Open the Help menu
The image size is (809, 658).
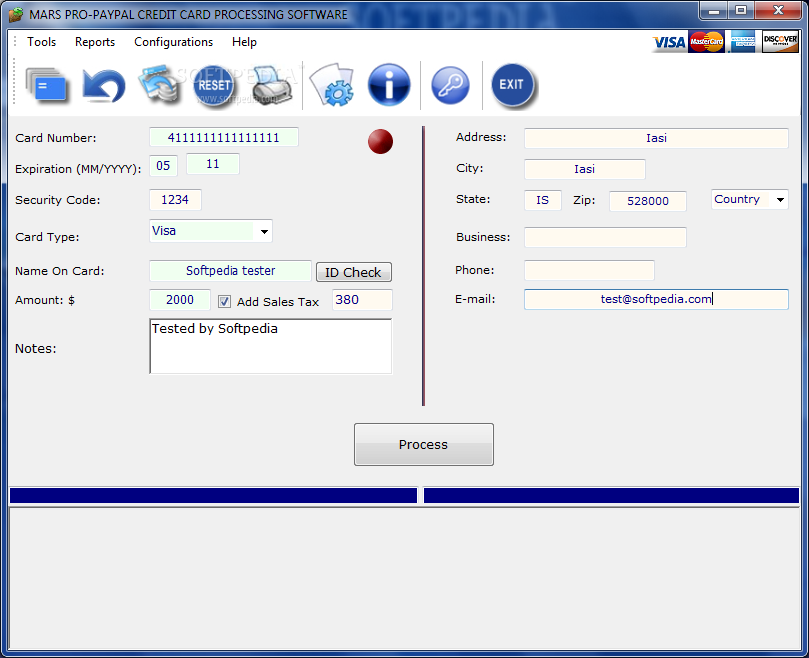click(244, 42)
